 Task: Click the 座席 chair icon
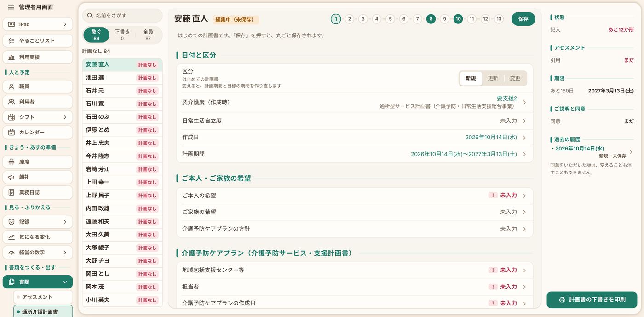[x=11, y=162]
